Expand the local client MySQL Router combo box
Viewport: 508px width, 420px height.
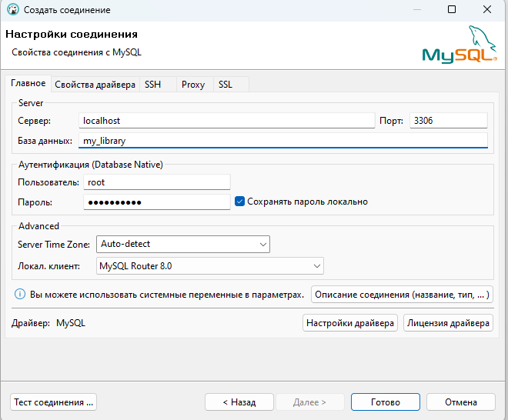coord(210,266)
